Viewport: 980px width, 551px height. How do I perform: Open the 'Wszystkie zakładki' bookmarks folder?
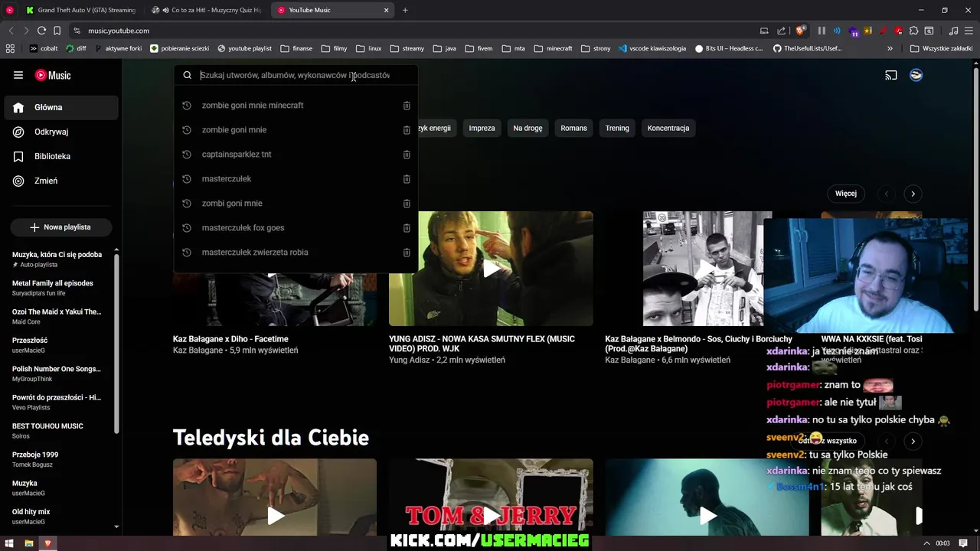[x=941, y=48]
